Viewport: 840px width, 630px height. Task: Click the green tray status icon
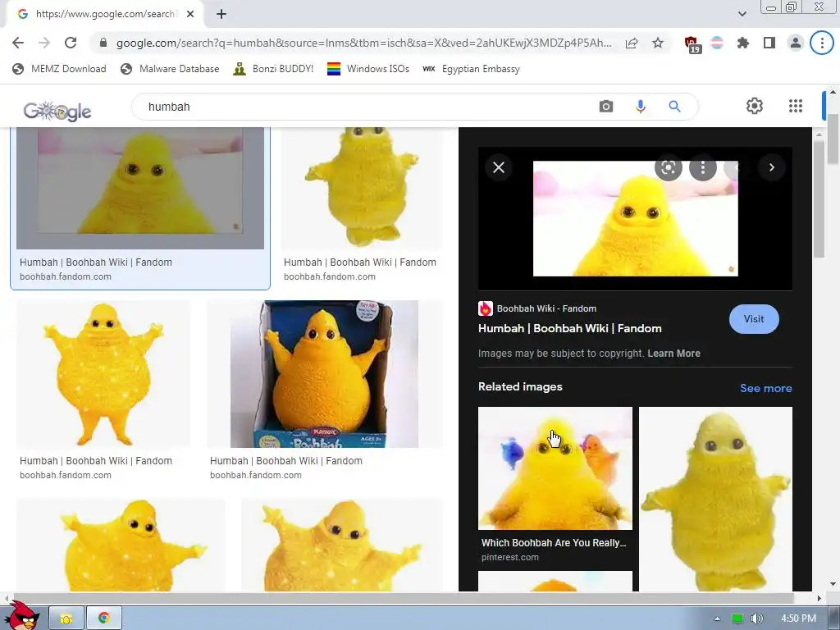point(737,619)
